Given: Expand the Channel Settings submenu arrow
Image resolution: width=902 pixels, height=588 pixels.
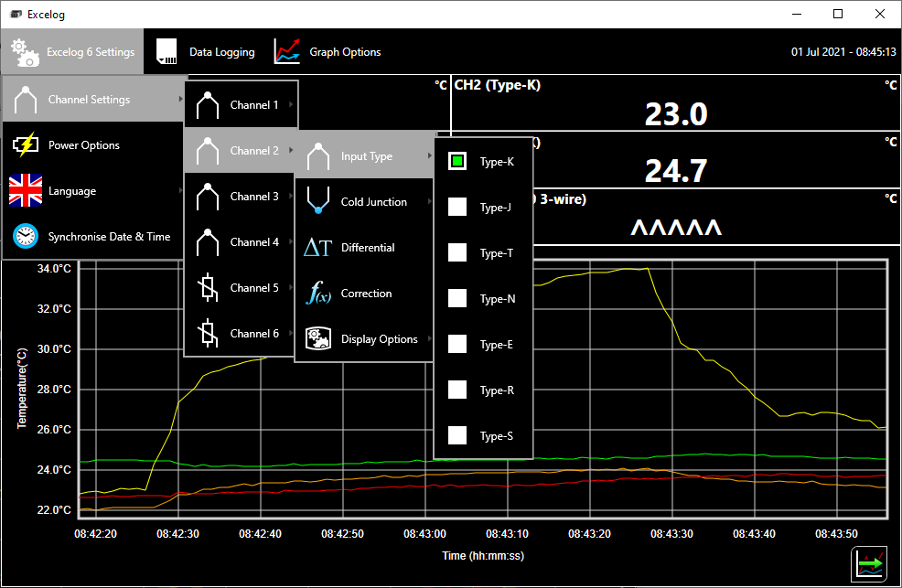Looking at the screenshot, I should click(180, 99).
